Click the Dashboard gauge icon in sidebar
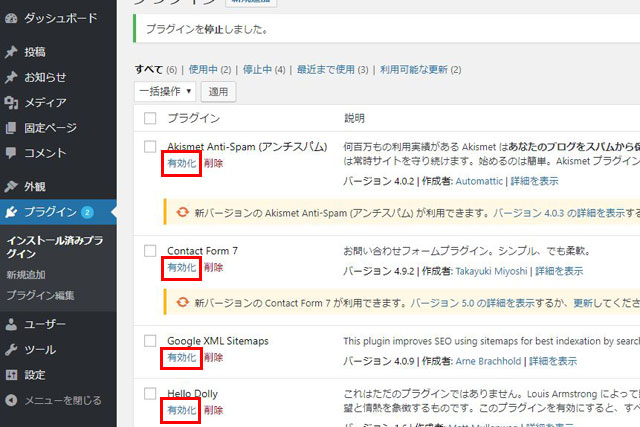The width and height of the screenshot is (640, 427). 11,18
